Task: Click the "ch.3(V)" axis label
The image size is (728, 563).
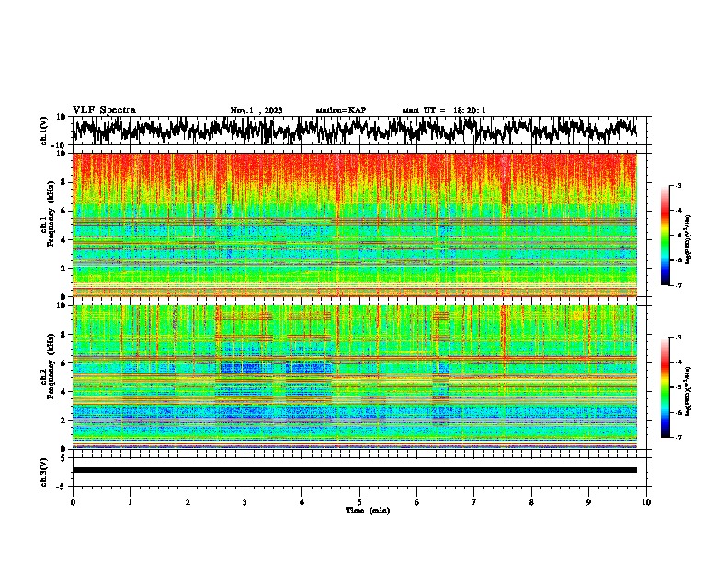Action: (44, 472)
